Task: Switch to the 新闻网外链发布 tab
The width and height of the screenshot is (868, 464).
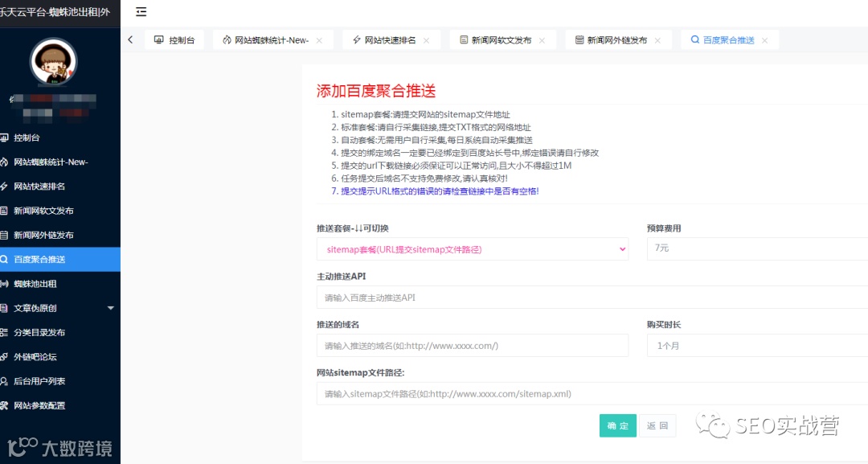Action: pyautogui.click(x=616, y=40)
